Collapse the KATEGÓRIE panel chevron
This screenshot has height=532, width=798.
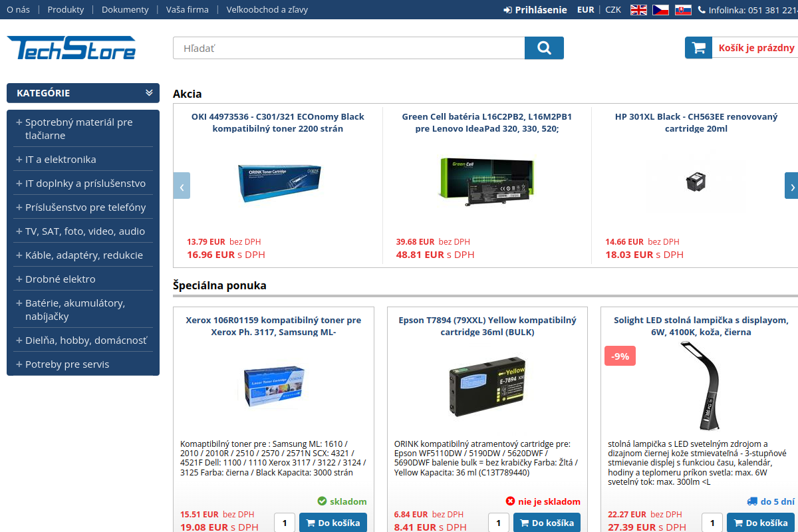coord(149,93)
